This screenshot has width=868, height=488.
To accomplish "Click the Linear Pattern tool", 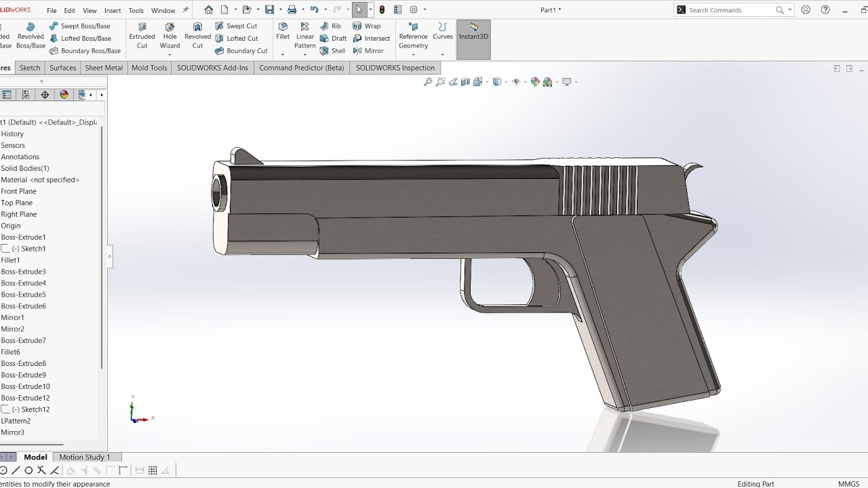I will [305, 36].
